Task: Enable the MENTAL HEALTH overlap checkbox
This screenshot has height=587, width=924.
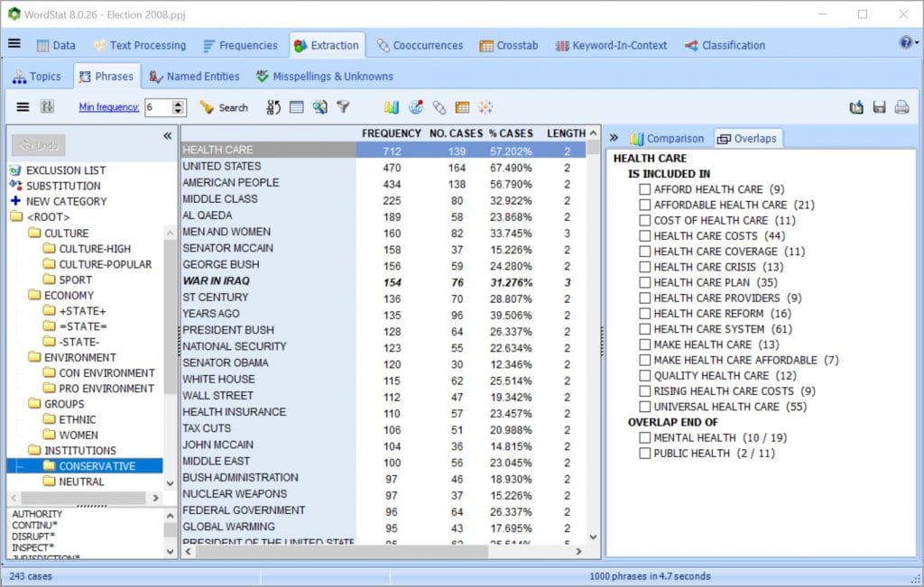Action: 645,438
